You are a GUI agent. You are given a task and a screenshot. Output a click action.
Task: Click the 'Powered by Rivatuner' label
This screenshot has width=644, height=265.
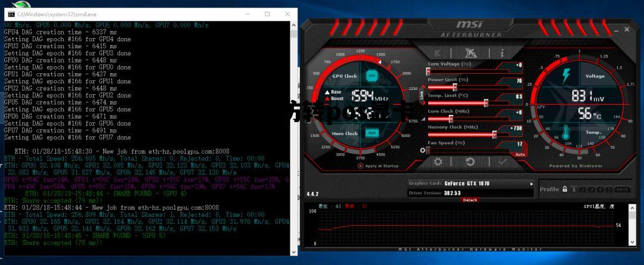575,166
